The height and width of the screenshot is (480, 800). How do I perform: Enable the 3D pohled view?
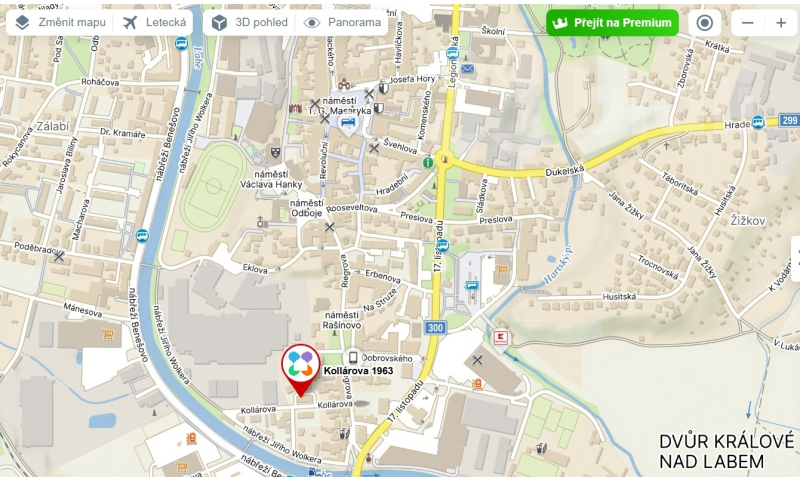249,22
